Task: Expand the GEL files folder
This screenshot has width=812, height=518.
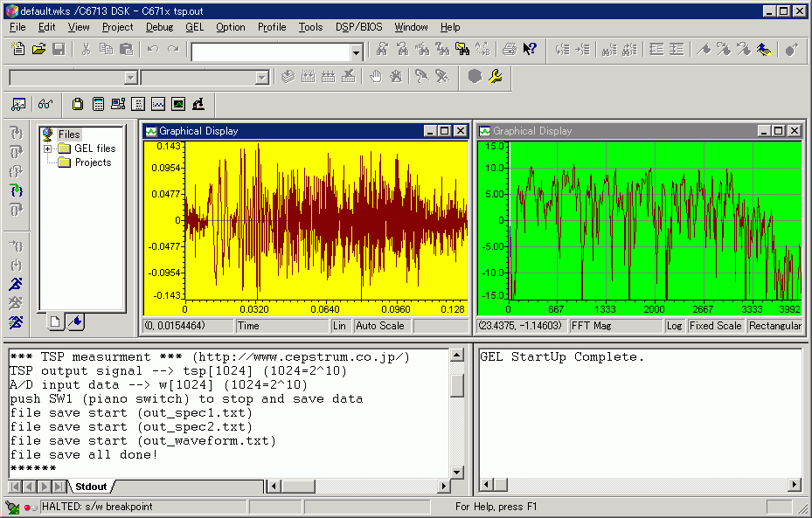Action: pos(48,149)
